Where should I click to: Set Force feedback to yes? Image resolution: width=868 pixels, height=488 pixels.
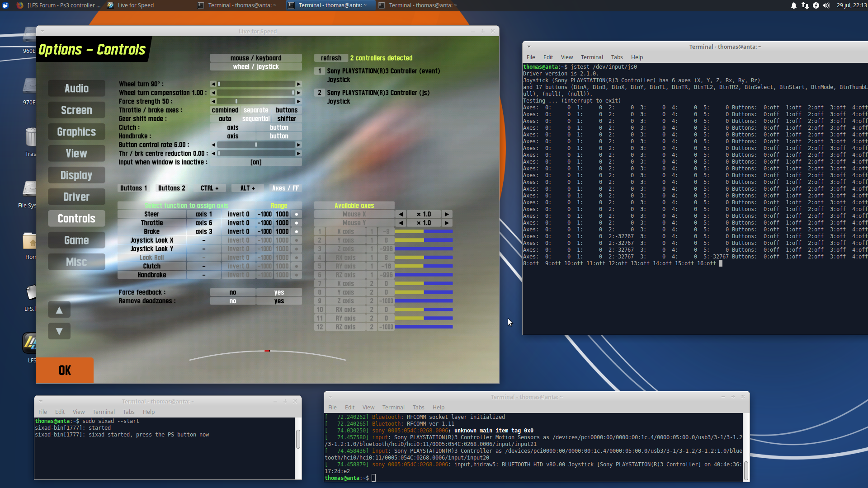[279, 292]
